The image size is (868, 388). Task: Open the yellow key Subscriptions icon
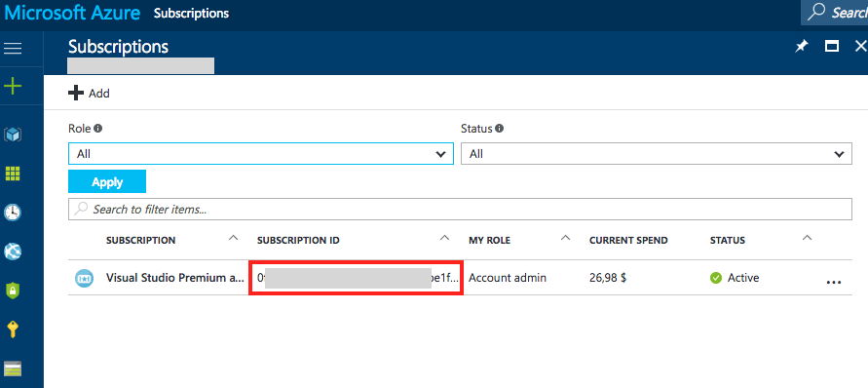tap(13, 330)
